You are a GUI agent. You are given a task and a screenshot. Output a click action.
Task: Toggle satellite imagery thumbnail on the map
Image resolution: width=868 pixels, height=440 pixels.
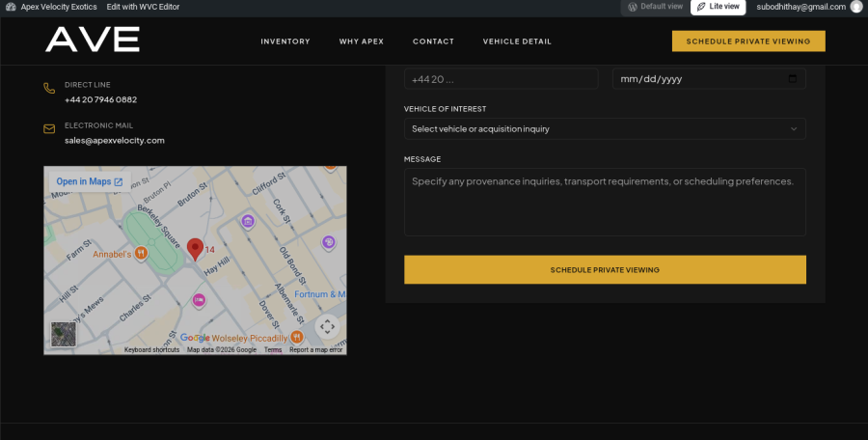[x=64, y=334]
